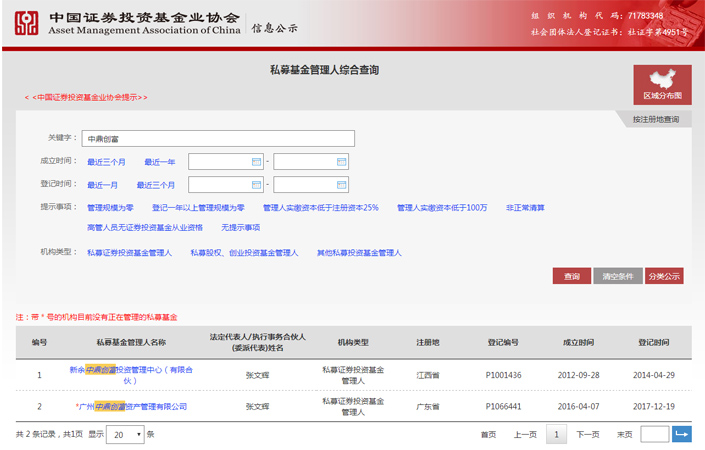Click the 登记时间 column header
Image resolution: width=705 pixels, height=450 pixels.
coord(654,342)
